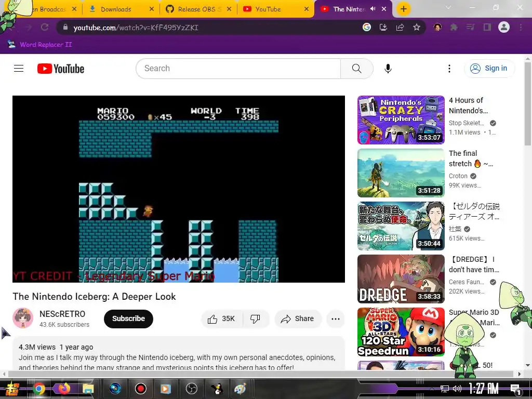Click the Sign in button
This screenshot has width=532, height=399.
[x=489, y=69]
